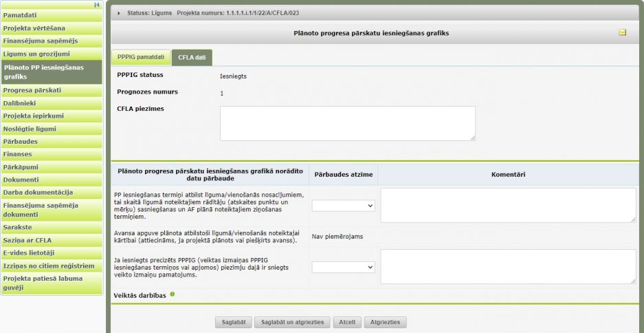Click the envelope mail icon

pos(623,32)
